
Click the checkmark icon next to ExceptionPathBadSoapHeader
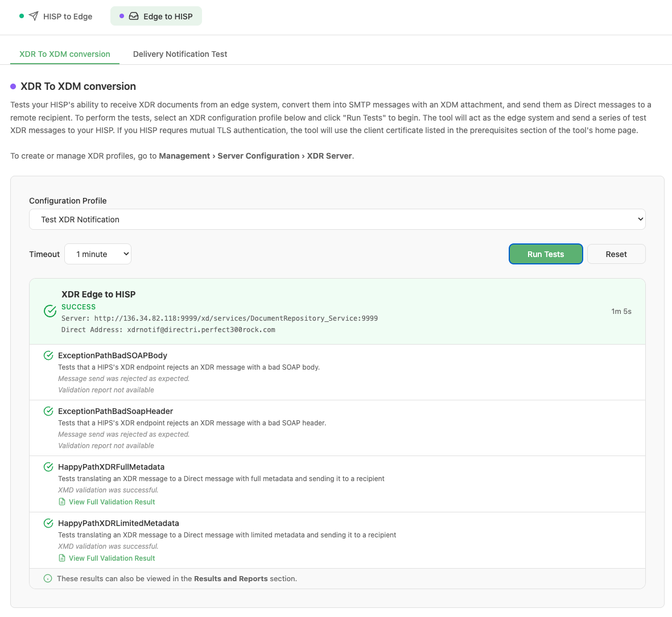click(x=48, y=411)
